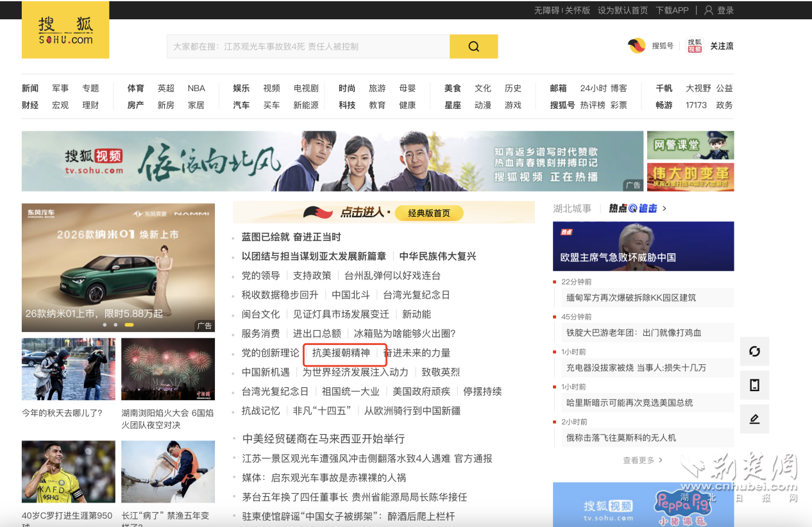Open the 搜狐视频 关注流 icon
The image size is (812, 527).
(x=695, y=46)
